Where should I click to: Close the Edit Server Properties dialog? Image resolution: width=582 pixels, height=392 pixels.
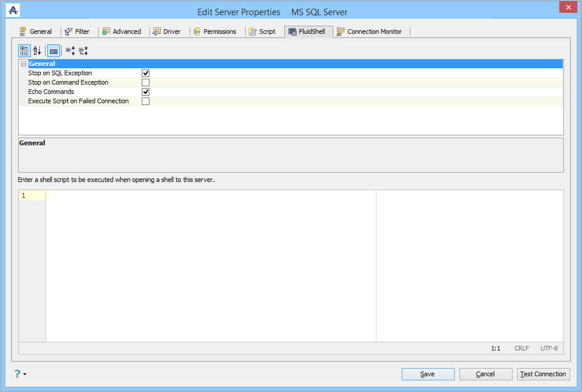(x=568, y=7)
